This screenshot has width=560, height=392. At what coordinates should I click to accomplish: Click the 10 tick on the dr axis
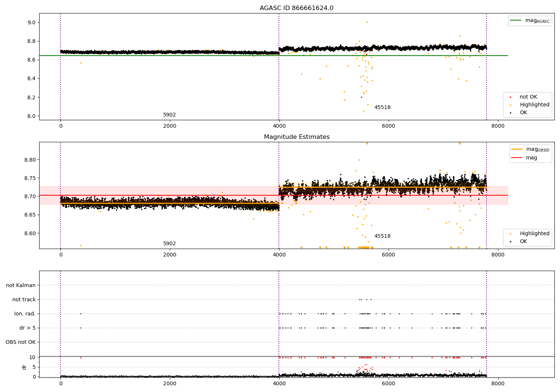coord(32,357)
